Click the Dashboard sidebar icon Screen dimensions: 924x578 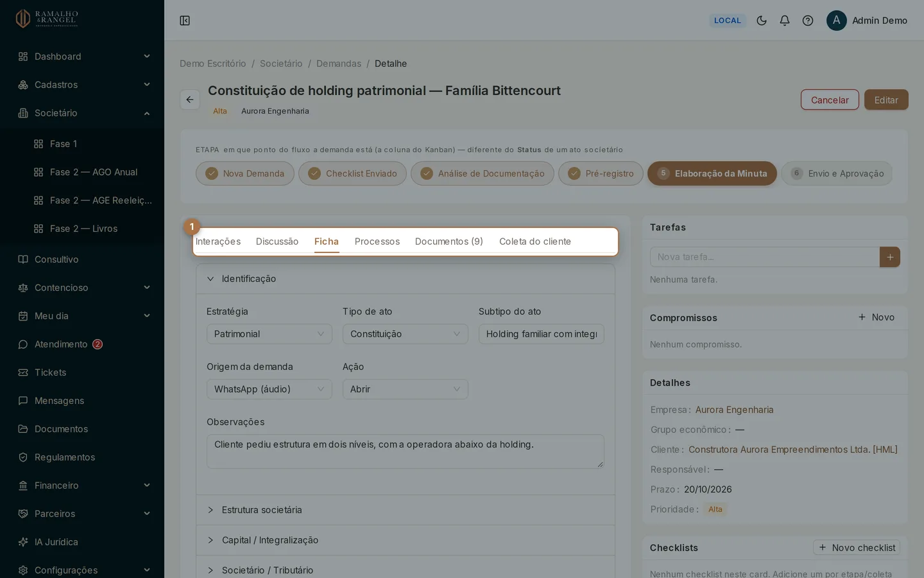tap(23, 57)
